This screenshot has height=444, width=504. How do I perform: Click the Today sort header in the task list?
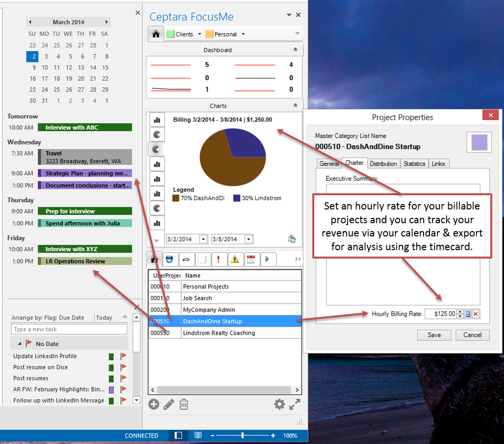[104, 317]
